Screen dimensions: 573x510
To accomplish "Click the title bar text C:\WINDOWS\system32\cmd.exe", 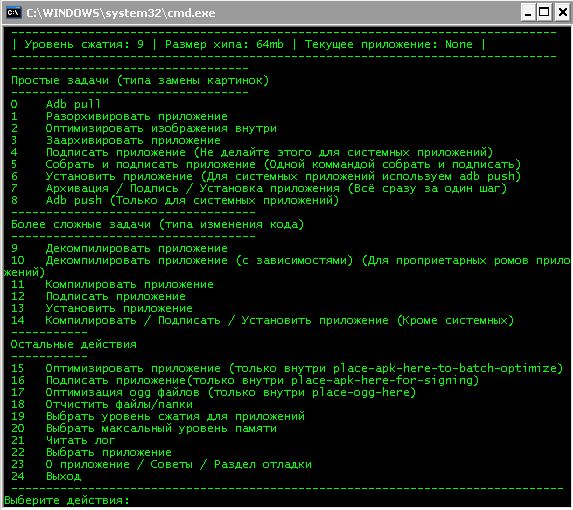I will point(121,13).
